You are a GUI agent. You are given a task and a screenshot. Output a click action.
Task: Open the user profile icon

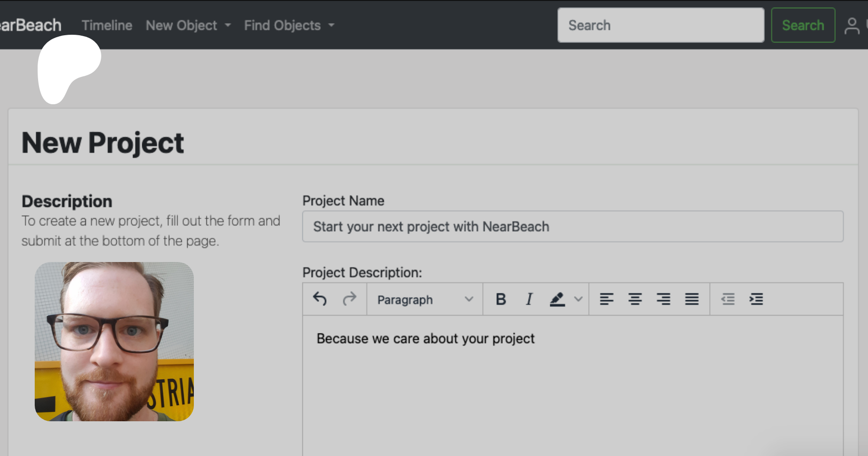(x=852, y=26)
